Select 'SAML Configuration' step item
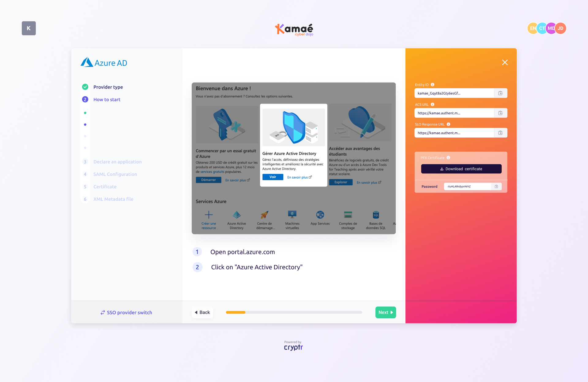588x382 pixels. click(x=115, y=174)
